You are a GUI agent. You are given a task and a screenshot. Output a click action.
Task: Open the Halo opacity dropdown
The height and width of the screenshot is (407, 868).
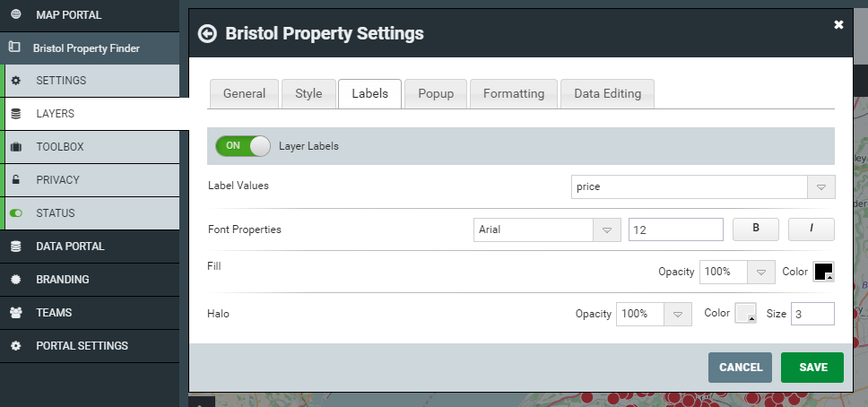pyautogui.click(x=654, y=314)
